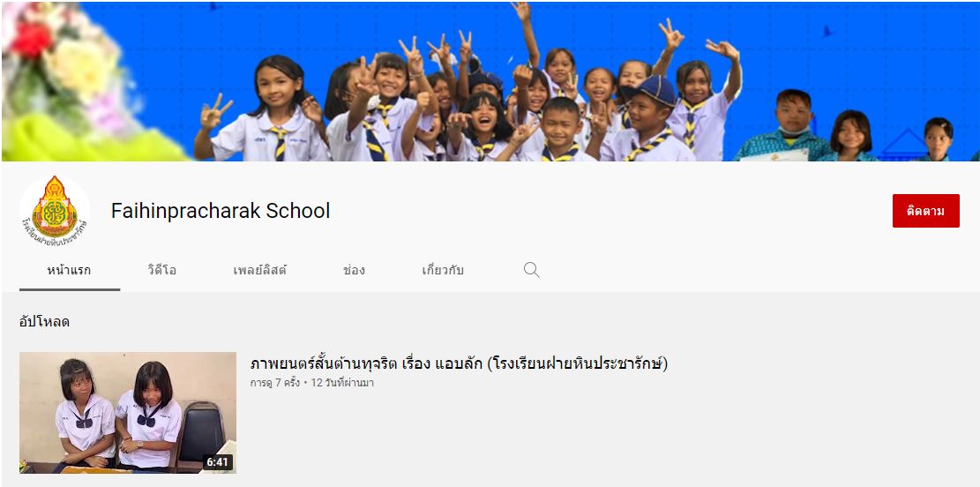
Task: Click the house outline graphic in banner
Action: pyautogui.click(x=904, y=144)
